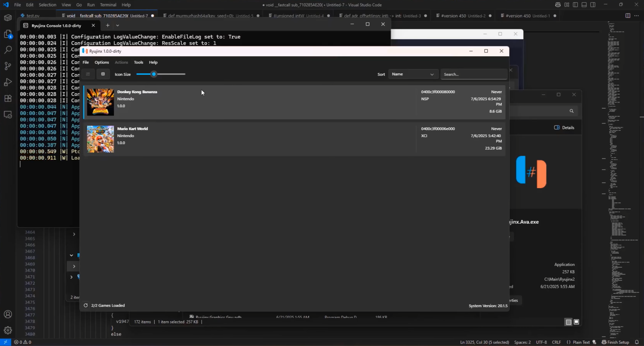Open Ryujinx File menu
Screen dimensions: 644x346
[x=86, y=62]
